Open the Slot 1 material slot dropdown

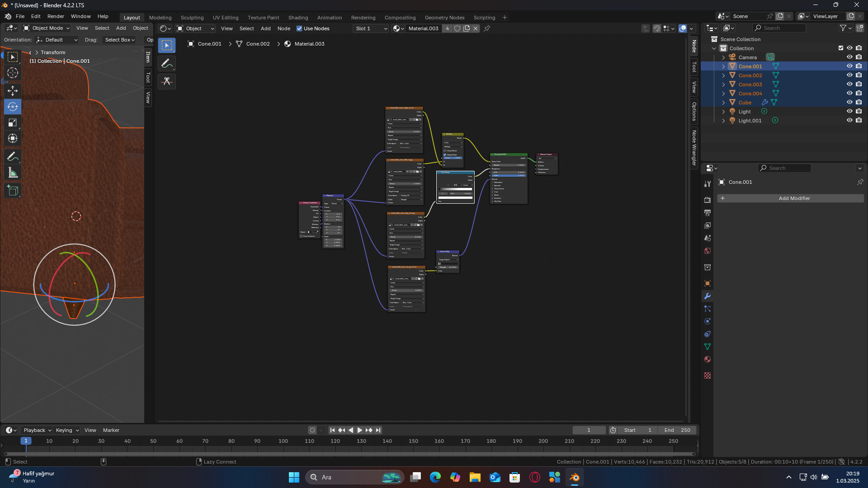[x=371, y=28]
